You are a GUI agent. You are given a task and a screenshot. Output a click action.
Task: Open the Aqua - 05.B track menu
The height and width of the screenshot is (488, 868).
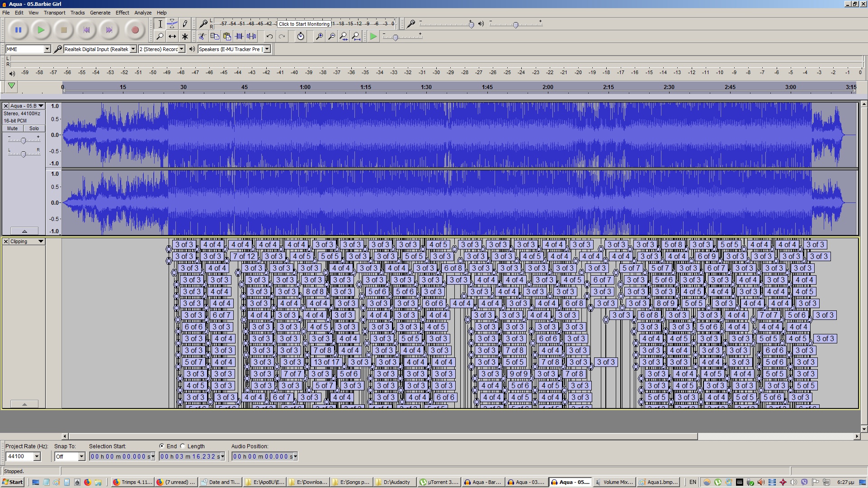27,106
